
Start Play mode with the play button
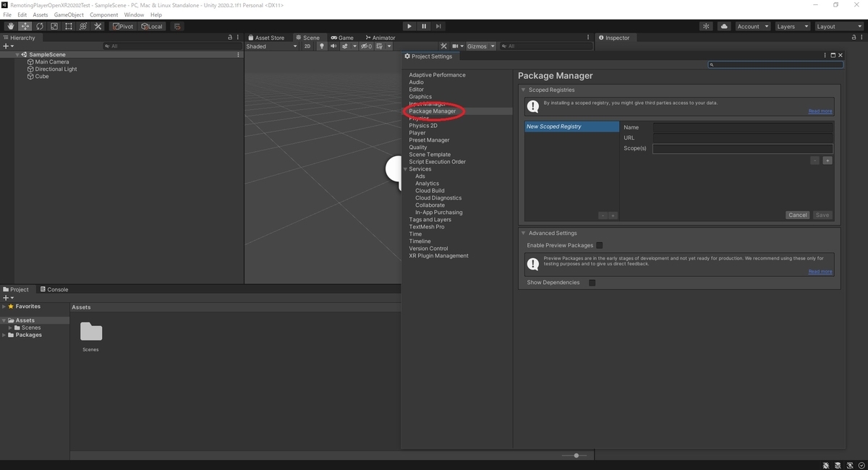coord(409,26)
